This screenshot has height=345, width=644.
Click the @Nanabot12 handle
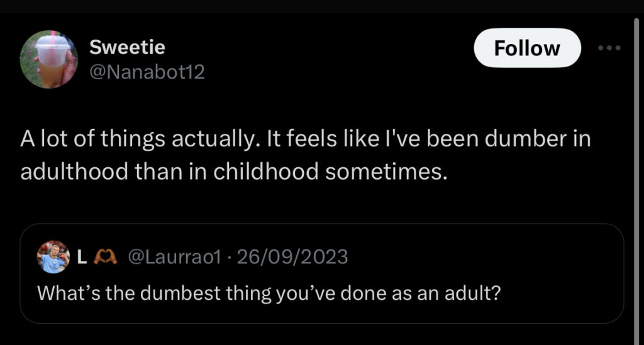click(147, 72)
